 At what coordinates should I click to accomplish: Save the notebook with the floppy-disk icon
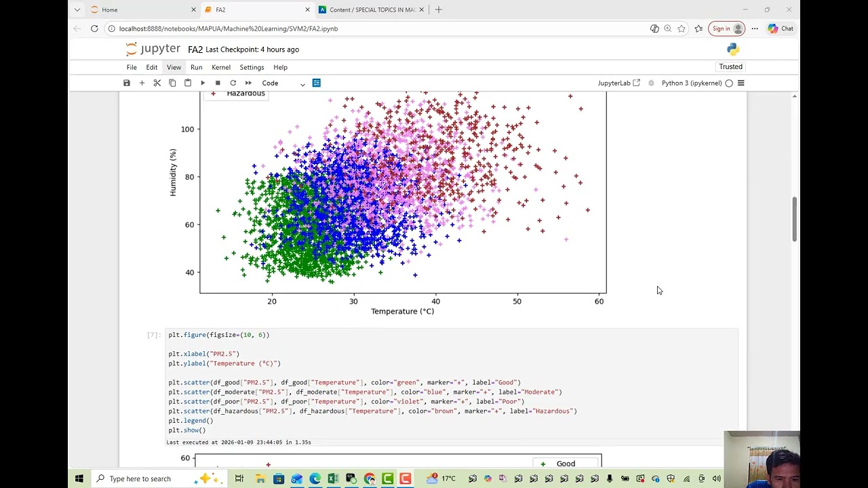coord(127,83)
